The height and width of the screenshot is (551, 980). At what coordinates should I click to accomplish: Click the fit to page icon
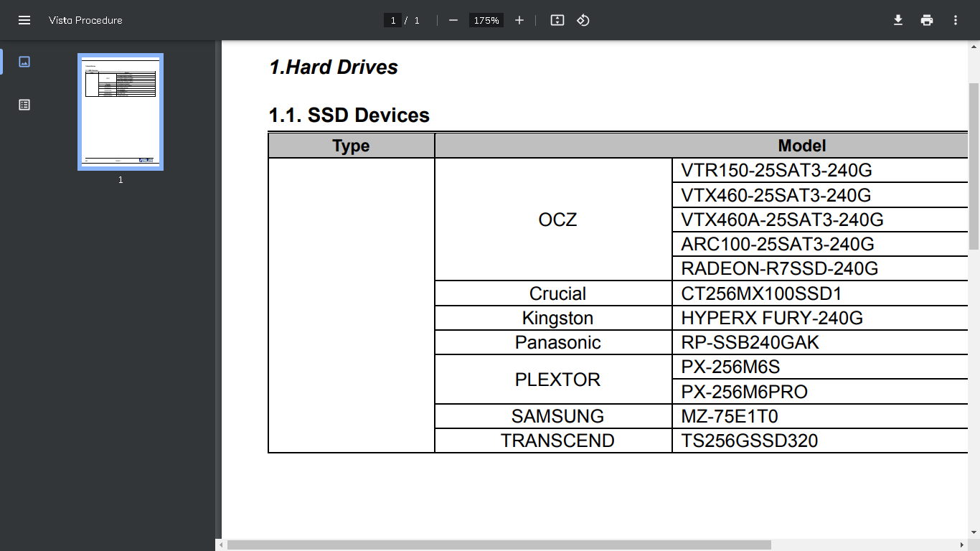[x=557, y=20]
